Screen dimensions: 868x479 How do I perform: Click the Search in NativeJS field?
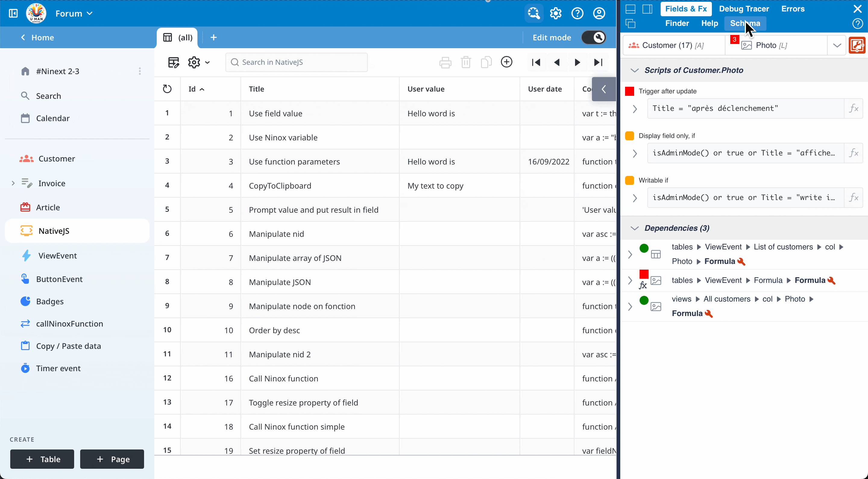tap(297, 62)
